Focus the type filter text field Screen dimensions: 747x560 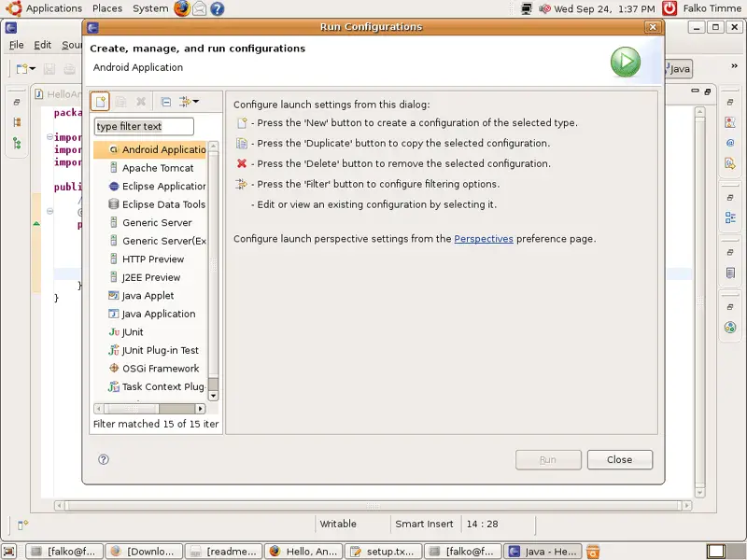pyautogui.click(x=144, y=127)
